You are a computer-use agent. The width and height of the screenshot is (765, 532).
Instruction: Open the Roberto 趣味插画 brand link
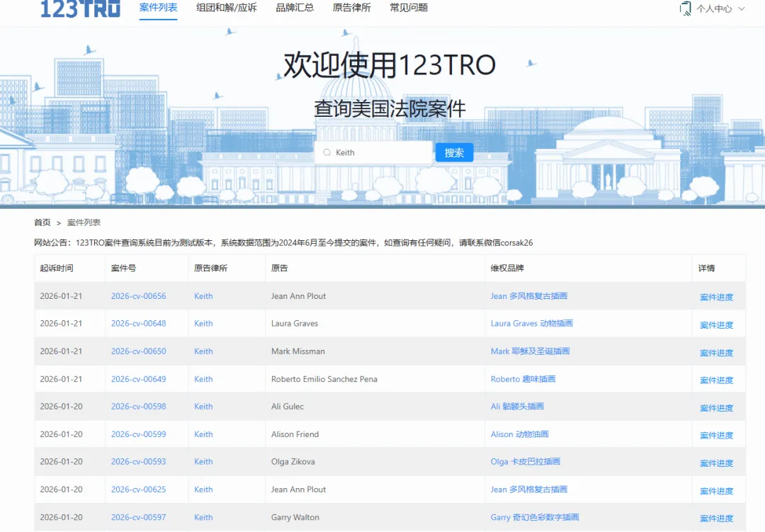pos(523,379)
